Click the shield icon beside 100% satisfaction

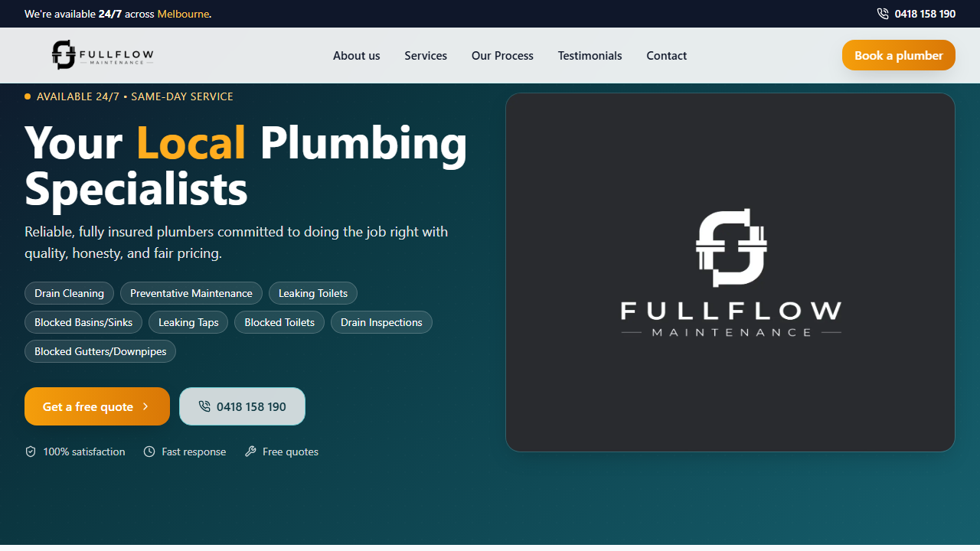(31, 452)
